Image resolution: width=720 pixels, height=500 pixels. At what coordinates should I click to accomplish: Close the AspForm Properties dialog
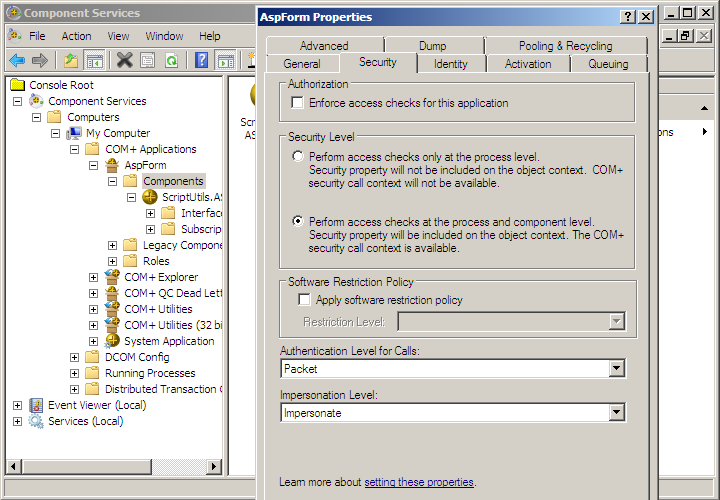pos(646,17)
